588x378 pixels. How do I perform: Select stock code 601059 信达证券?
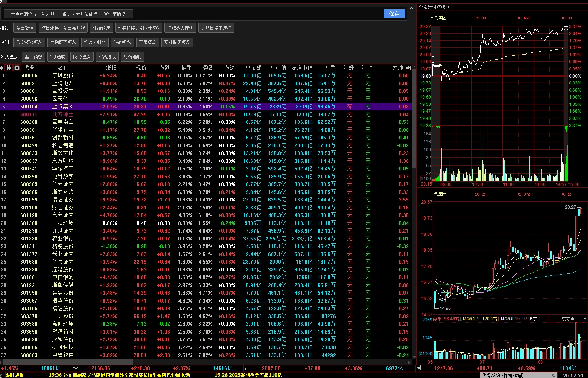(x=206, y=200)
